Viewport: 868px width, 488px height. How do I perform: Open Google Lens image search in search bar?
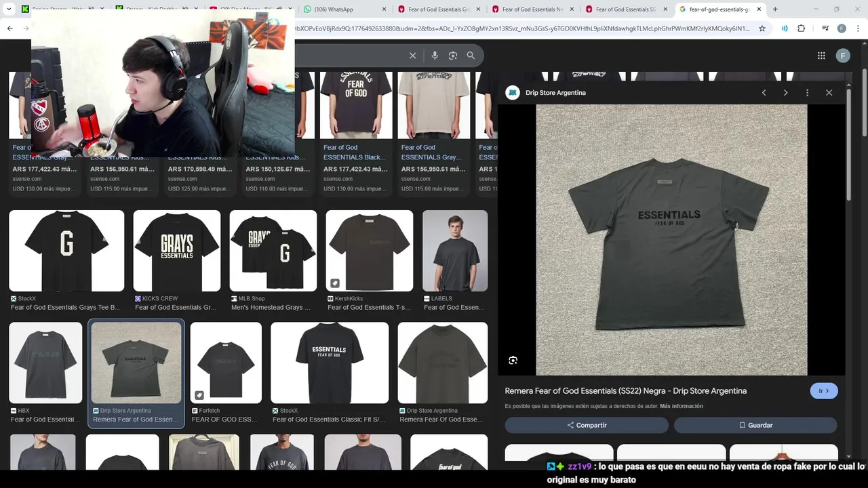point(453,56)
